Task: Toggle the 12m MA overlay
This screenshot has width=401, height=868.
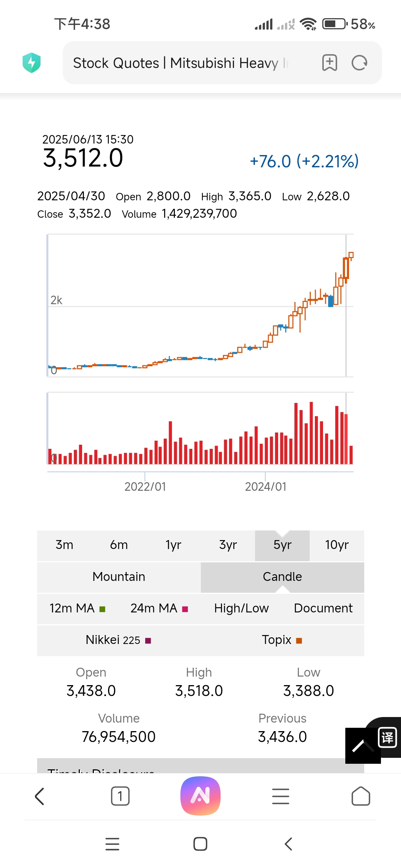Action: [78, 608]
